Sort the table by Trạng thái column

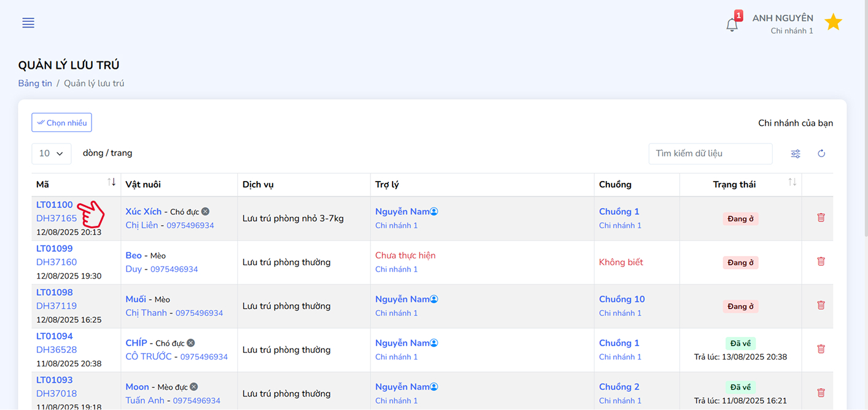click(792, 182)
